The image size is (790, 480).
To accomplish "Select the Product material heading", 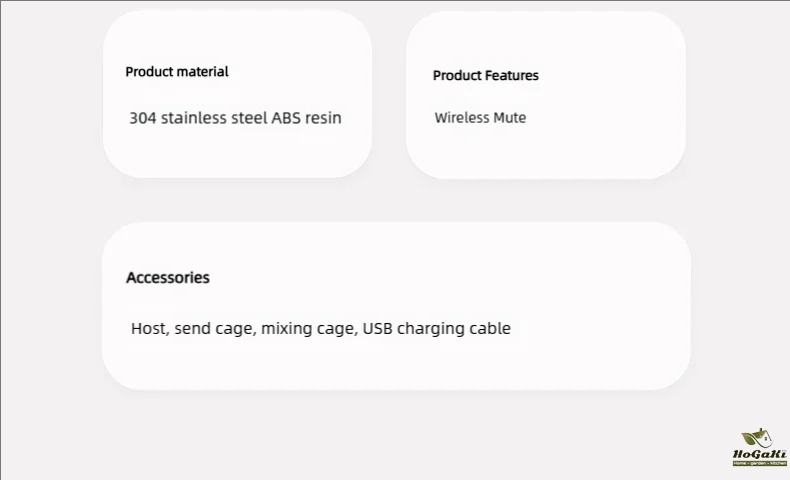I will pyautogui.click(x=177, y=72).
